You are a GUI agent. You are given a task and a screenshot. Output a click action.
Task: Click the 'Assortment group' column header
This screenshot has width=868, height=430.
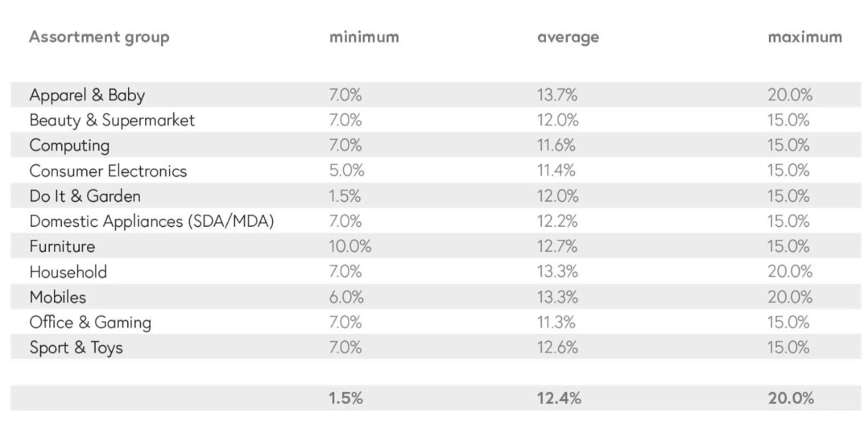99,37
